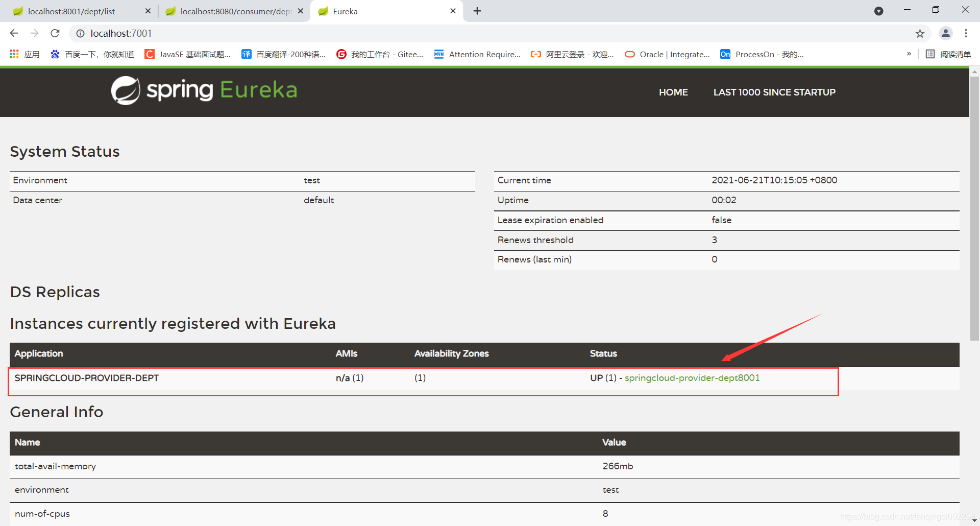The height and width of the screenshot is (526, 980).
Task: Open Chrome three-dot menu
Action: [x=966, y=33]
